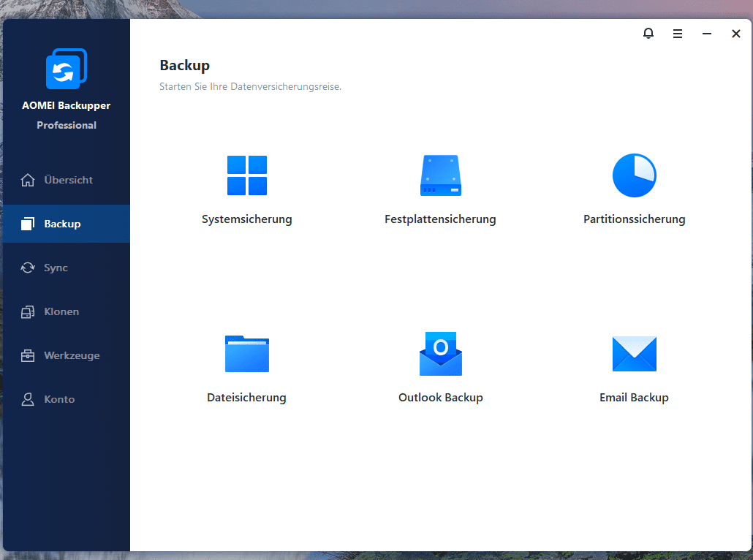
Task: Open the Partitionssicherung pie chart icon
Action: [x=635, y=175]
